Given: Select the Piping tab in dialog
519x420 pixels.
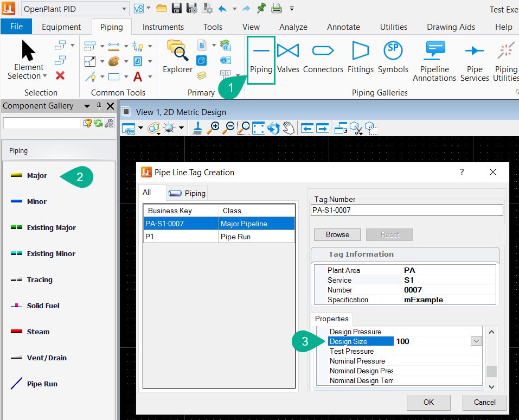Looking at the screenshot, I should (x=187, y=193).
